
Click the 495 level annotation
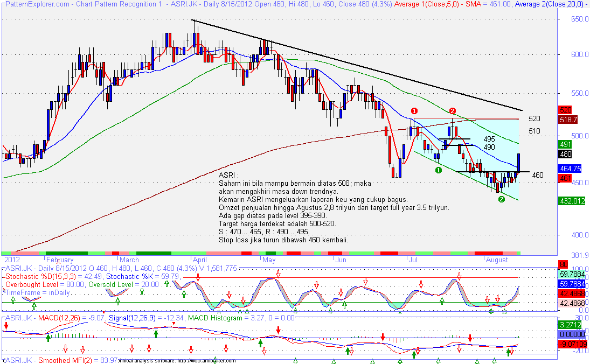(489, 139)
